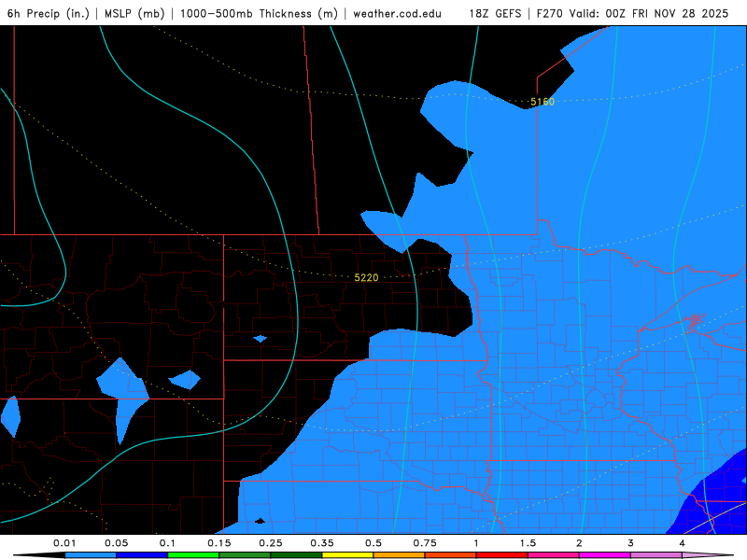Screen dimensions: 747x560
Task: Click the dark blue 0.05 legend color swatch
Action: click(x=142, y=555)
